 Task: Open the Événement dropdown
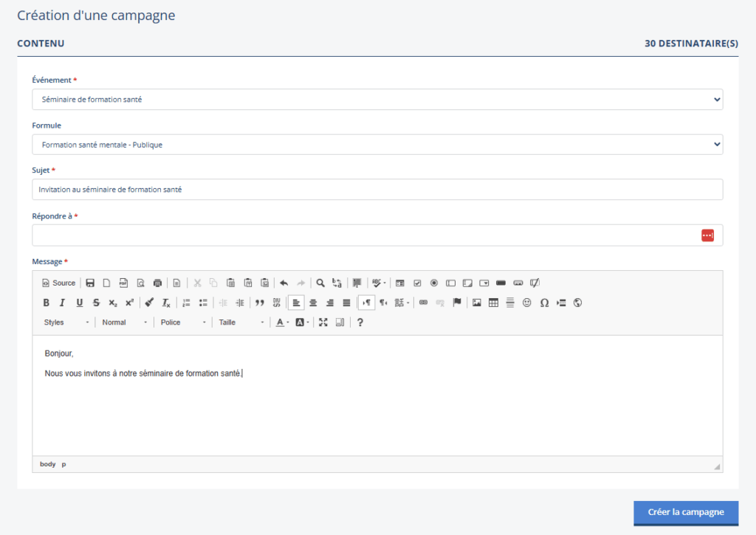(x=377, y=100)
